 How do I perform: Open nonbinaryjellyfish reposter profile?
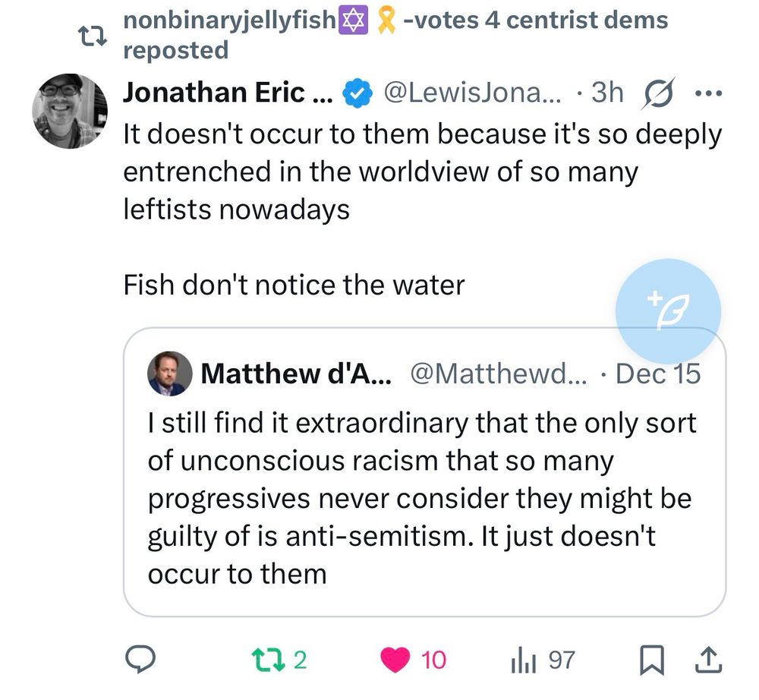point(228,20)
